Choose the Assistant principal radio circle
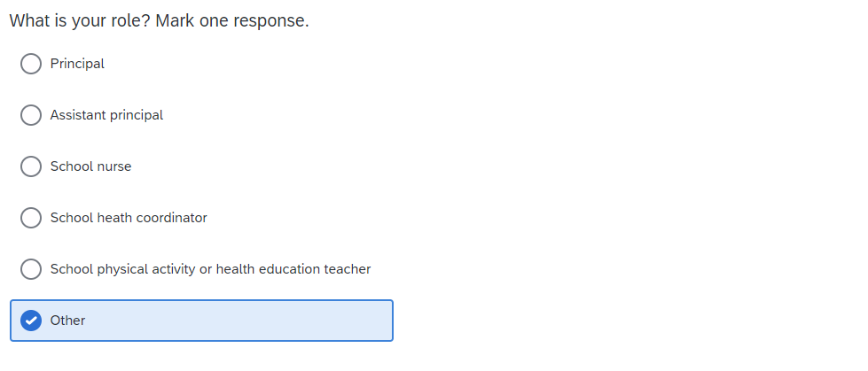Screen dimensions: 868x371 [31, 115]
